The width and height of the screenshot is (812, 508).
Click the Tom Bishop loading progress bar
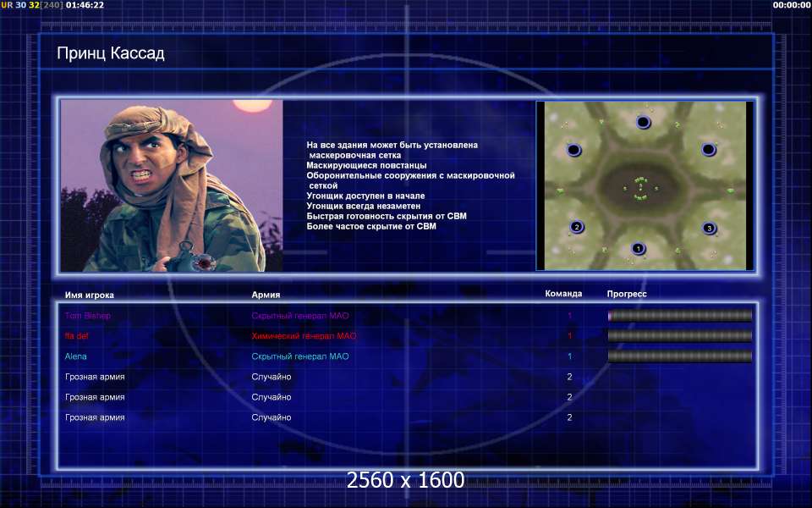679,315
